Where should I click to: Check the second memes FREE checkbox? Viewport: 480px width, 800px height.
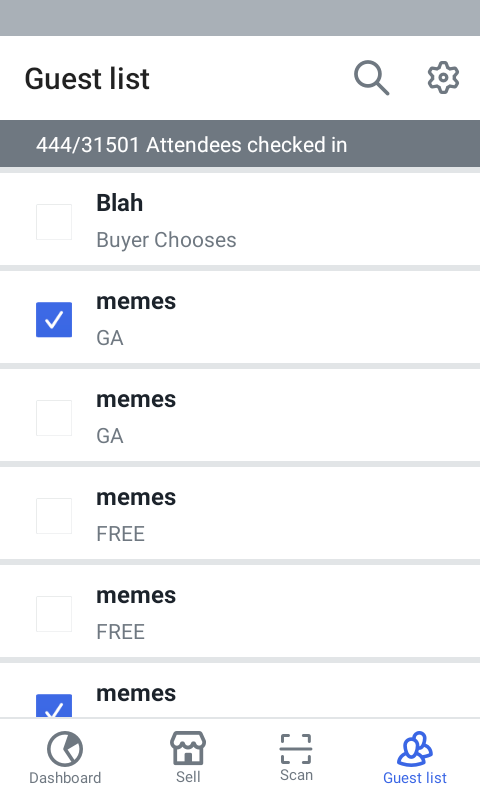[54, 614]
